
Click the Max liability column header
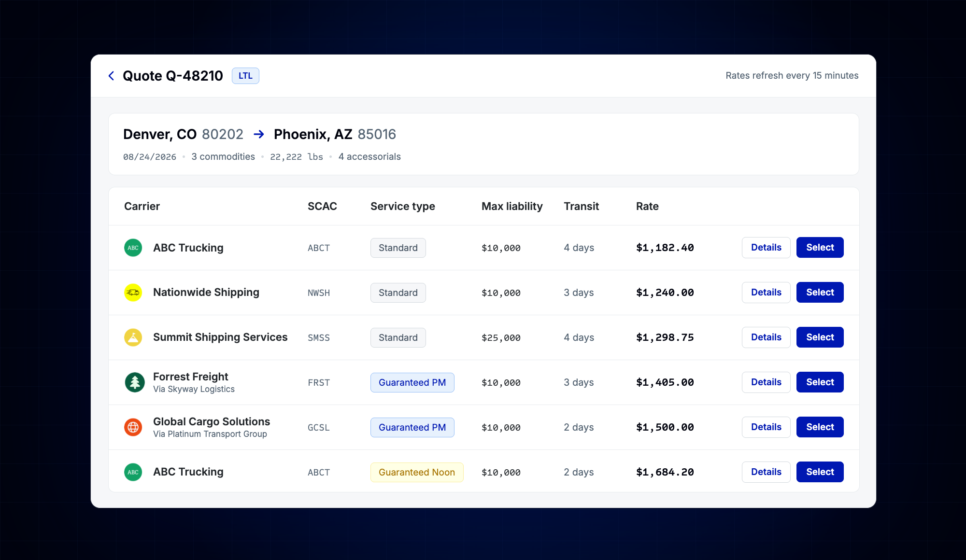[512, 206]
